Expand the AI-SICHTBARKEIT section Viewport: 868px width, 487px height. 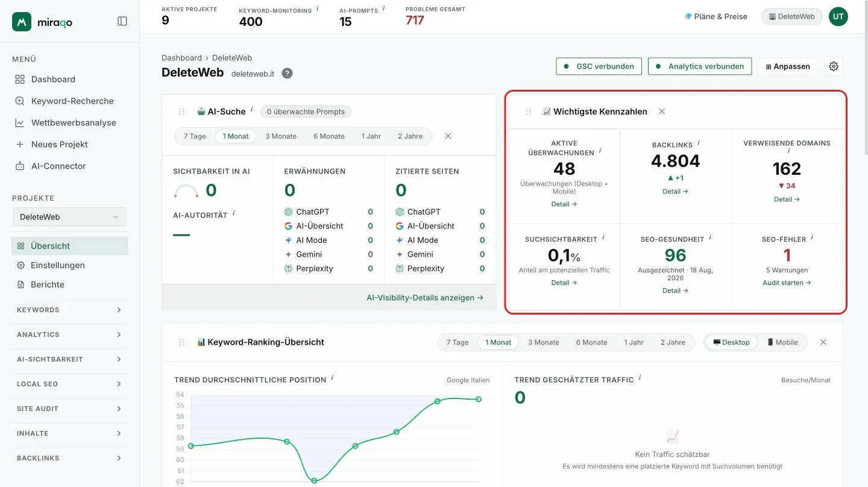coord(69,359)
